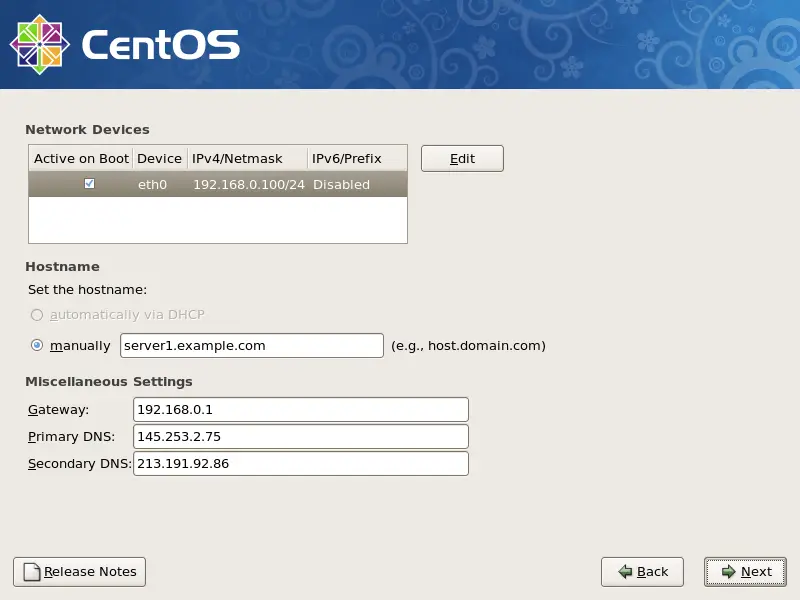The image size is (800, 600).
Task: Click the IPv4/Netmask column header
Action: coord(237,158)
